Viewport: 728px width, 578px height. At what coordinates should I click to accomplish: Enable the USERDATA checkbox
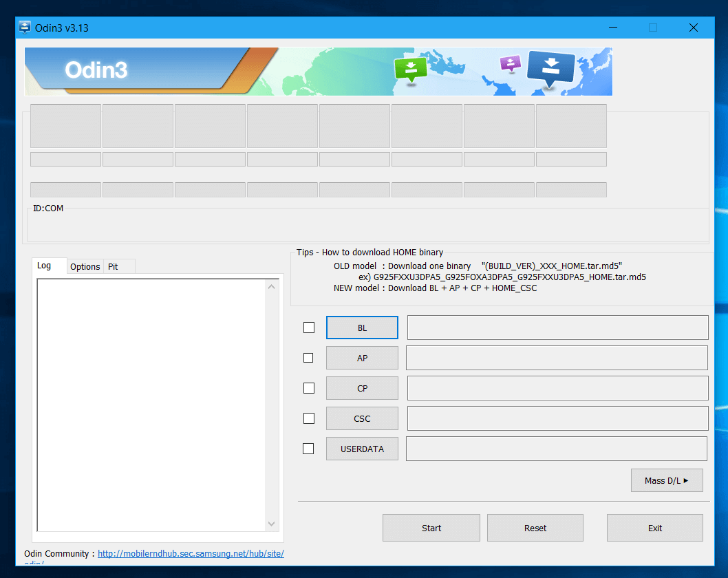pyautogui.click(x=308, y=449)
